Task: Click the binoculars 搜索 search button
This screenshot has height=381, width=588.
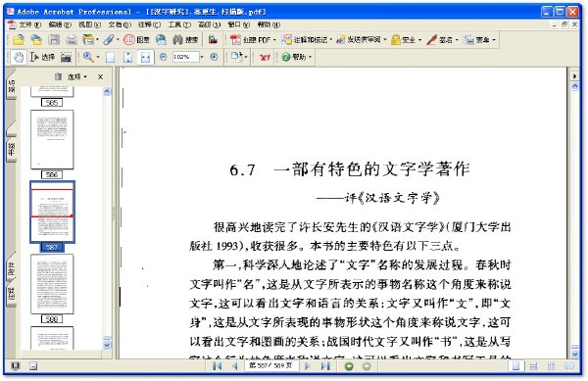Action: click(185, 39)
